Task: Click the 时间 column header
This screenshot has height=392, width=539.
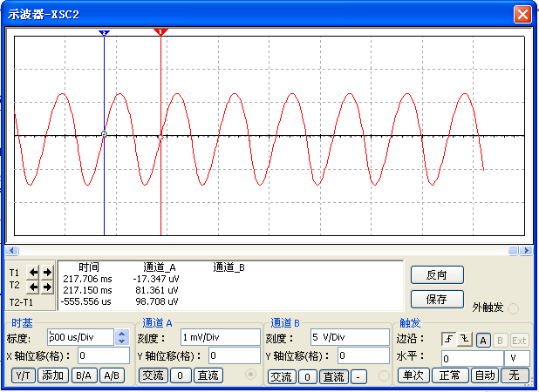Action: 89,267
